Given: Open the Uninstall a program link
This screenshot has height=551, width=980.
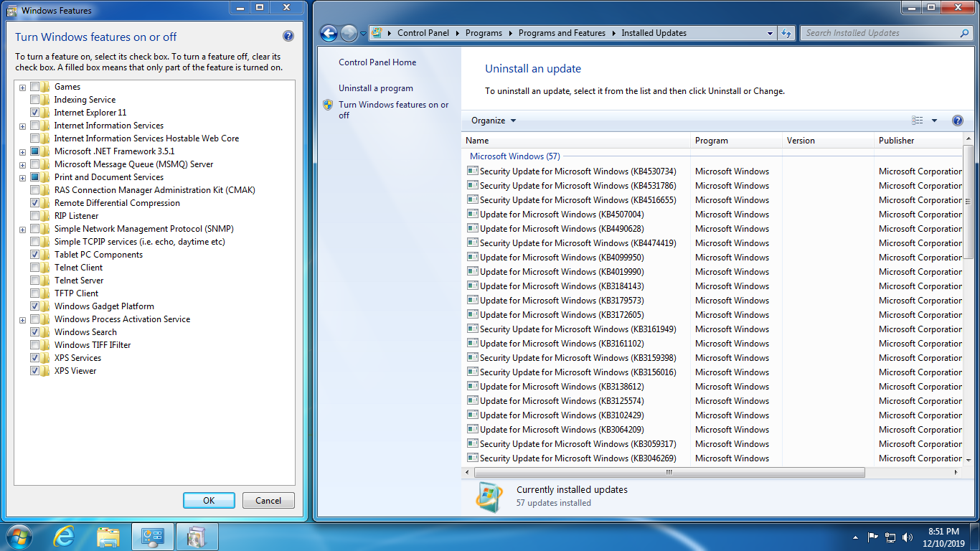Looking at the screenshot, I should [376, 88].
